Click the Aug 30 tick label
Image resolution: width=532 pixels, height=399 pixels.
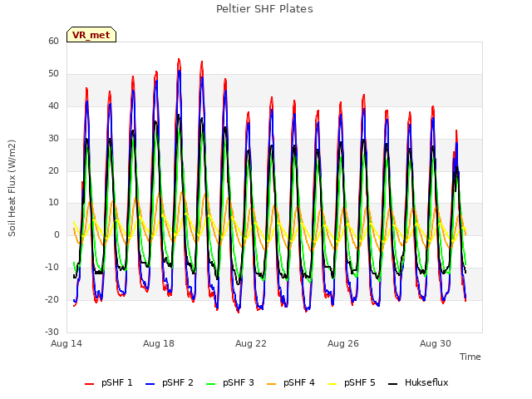pos(436,343)
